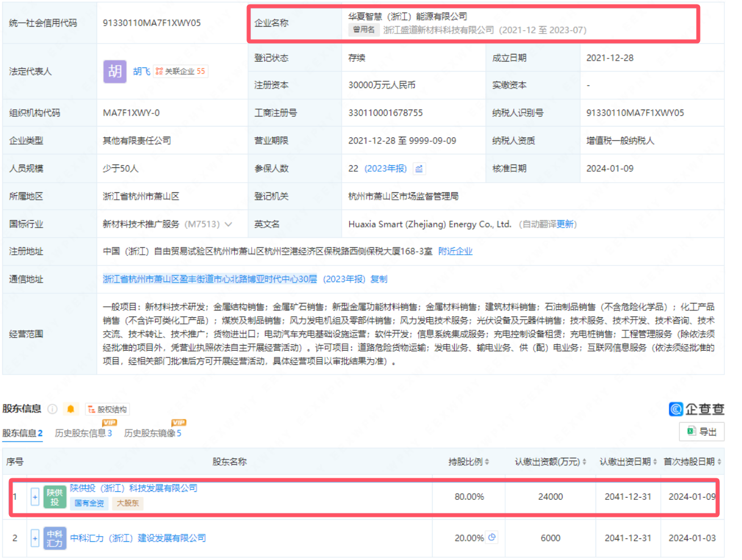Open legal representative 胡飞 link

(141, 71)
